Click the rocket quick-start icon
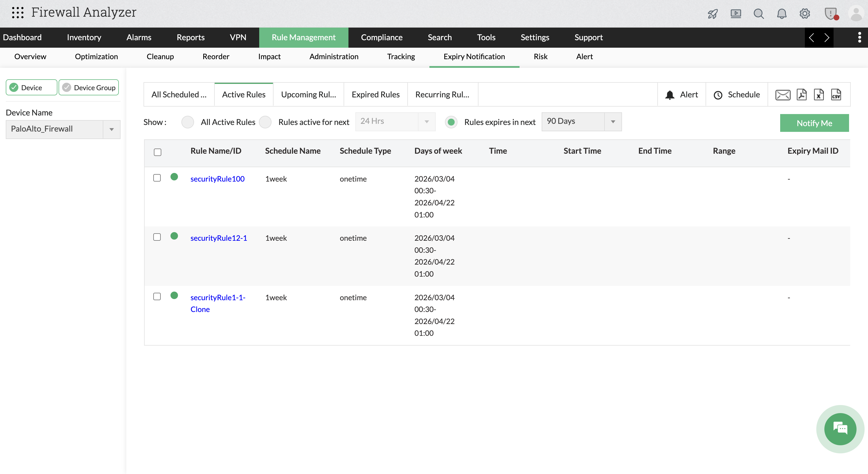The width and height of the screenshot is (868, 474). tap(713, 14)
